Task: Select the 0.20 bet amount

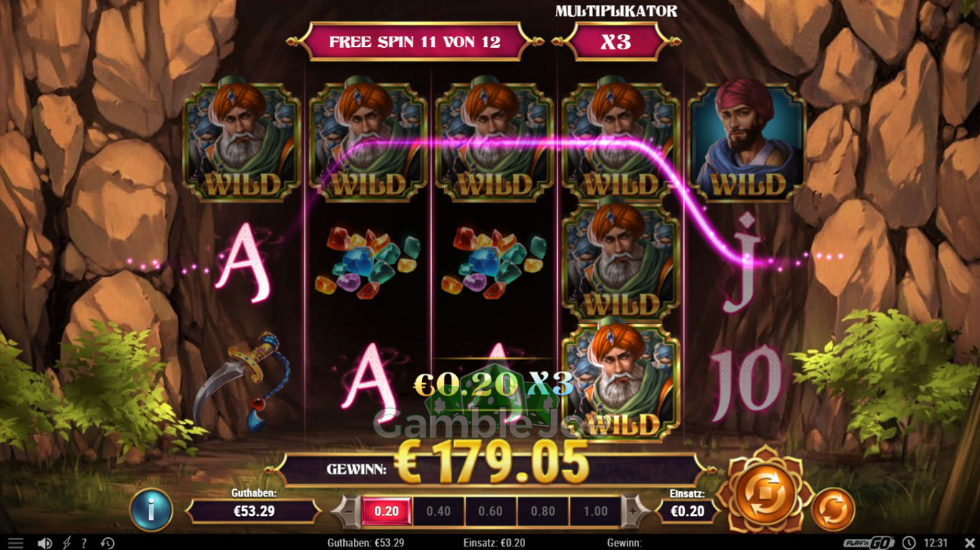Action: click(x=386, y=511)
